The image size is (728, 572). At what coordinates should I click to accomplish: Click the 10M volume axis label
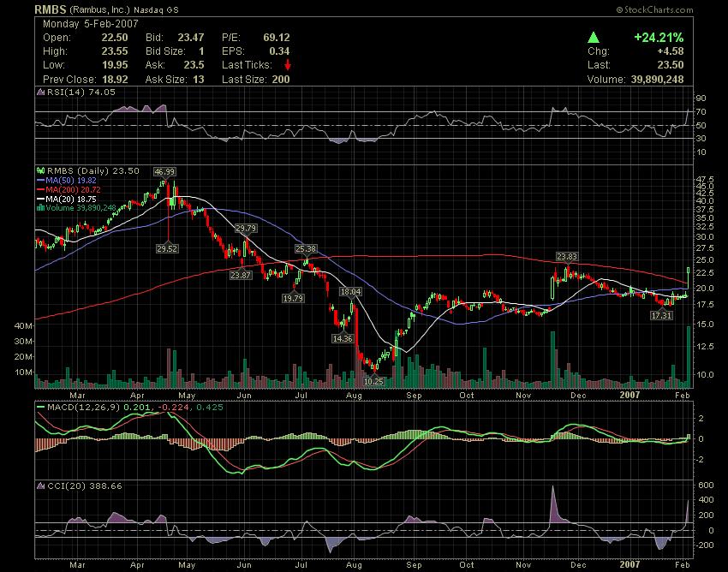23,372
